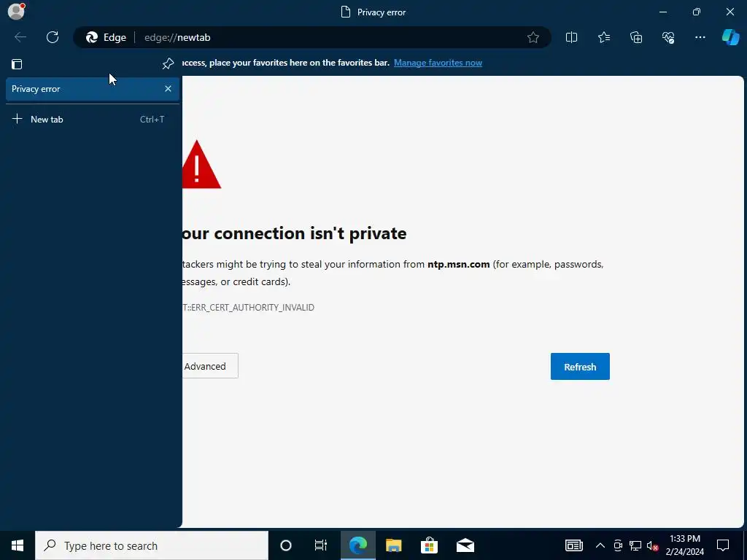Toggle the vertical tabs Tab actions icon

tap(18, 64)
